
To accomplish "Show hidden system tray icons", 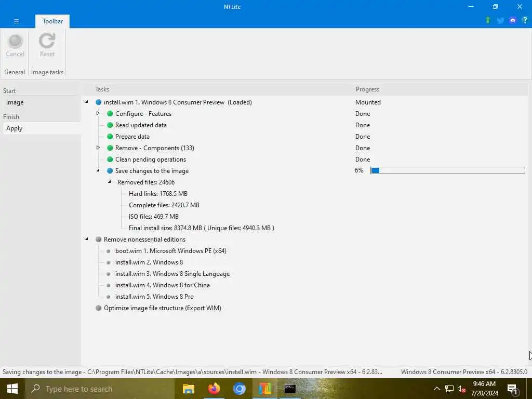I will (436, 389).
